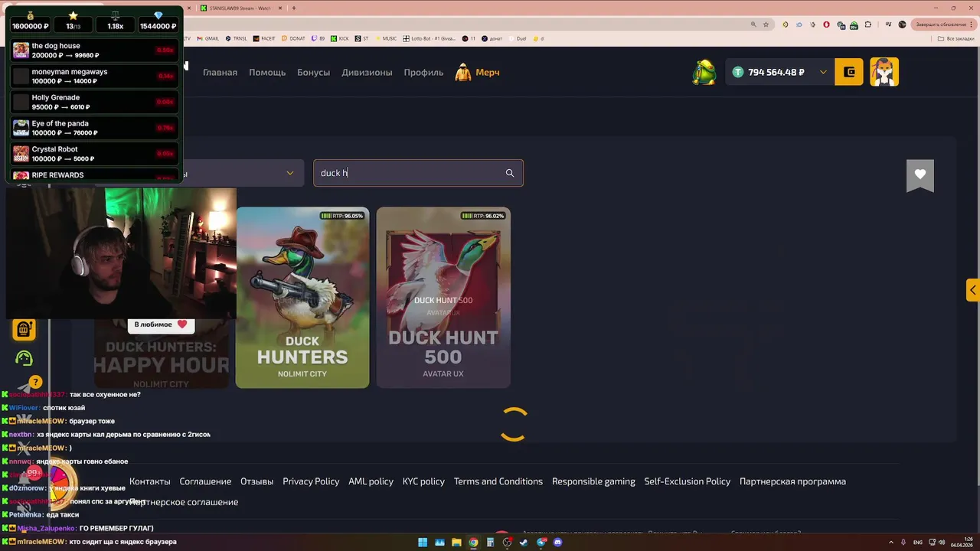Open Calculator from taskbar
The height and width of the screenshot is (551, 980).
click(490, 543)
